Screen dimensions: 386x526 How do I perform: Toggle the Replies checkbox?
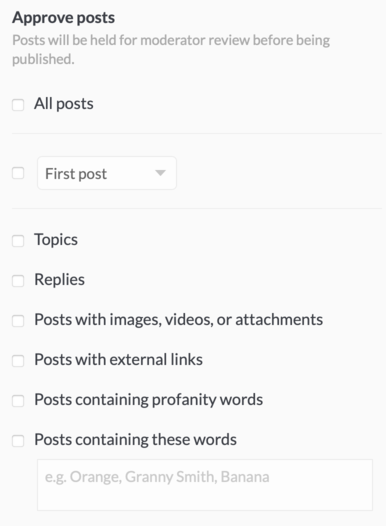tap(18, 281)
